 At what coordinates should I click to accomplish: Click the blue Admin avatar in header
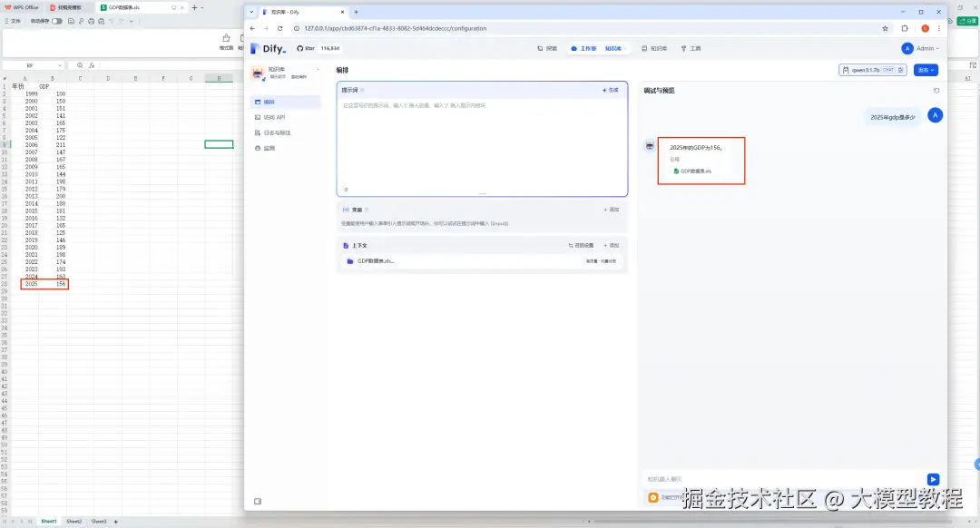(x=906, y=48)
